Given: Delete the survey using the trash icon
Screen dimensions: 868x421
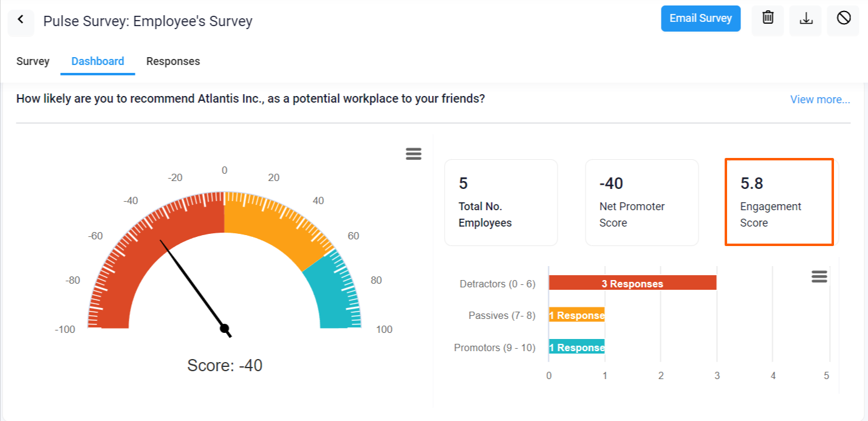Looking at the screenshot, I should point(767,19).
